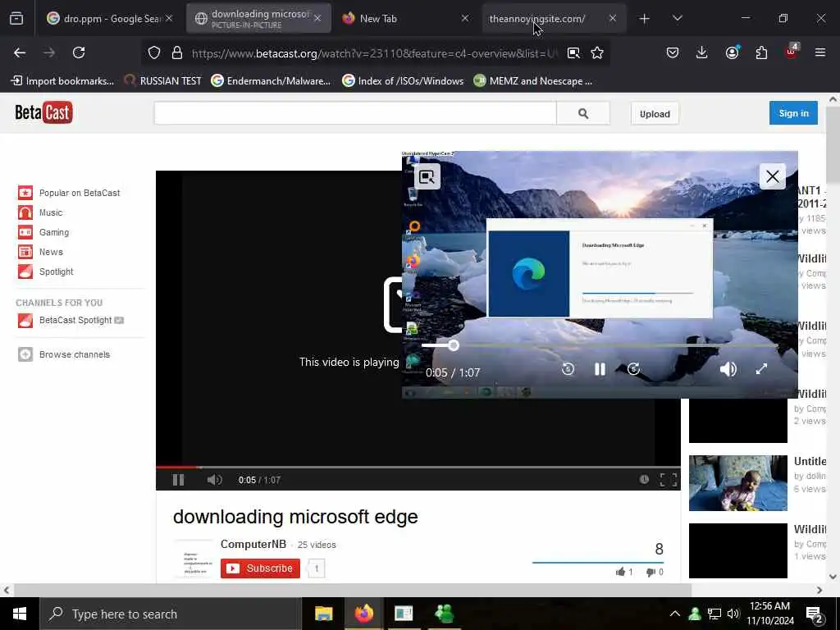This screenshot has width=840, height=630.
Task: Close the picture-in-picture window
Action: [x=772, y=176]
